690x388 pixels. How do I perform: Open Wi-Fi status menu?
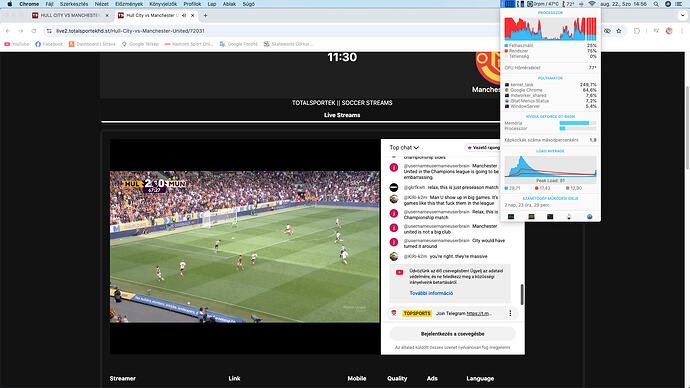[592, 4]
